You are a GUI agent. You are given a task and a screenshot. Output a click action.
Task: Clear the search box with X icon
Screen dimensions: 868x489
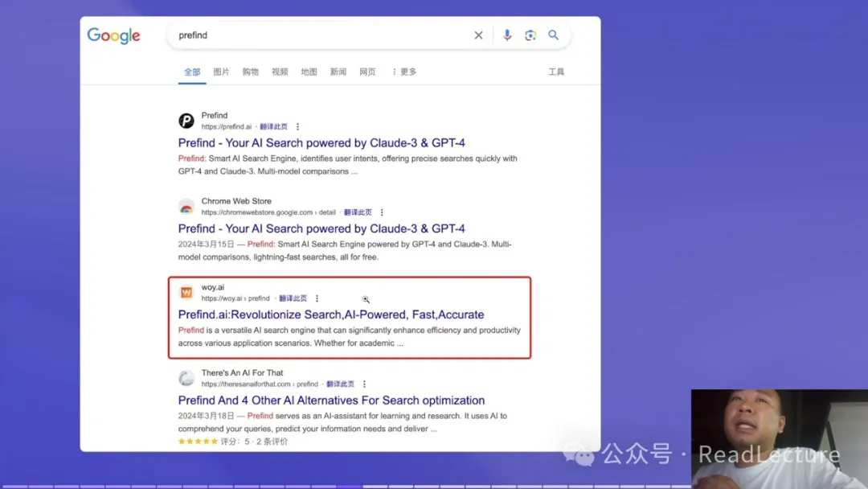click(x=478, y=35)
